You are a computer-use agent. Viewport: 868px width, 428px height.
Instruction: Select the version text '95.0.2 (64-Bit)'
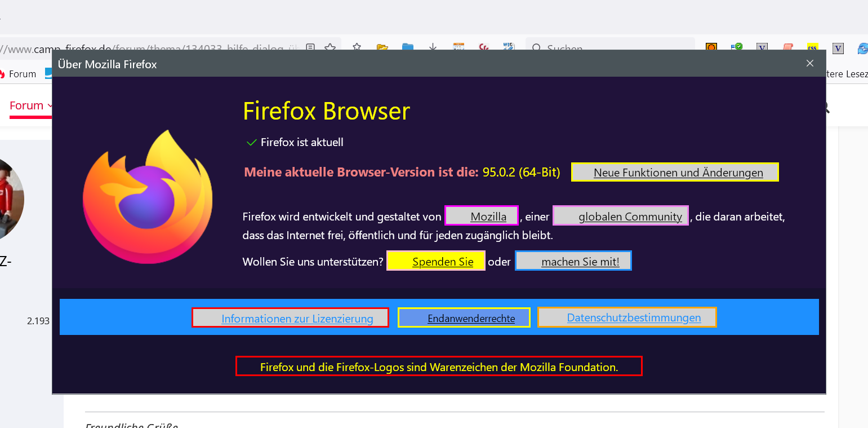pos(522,172)
